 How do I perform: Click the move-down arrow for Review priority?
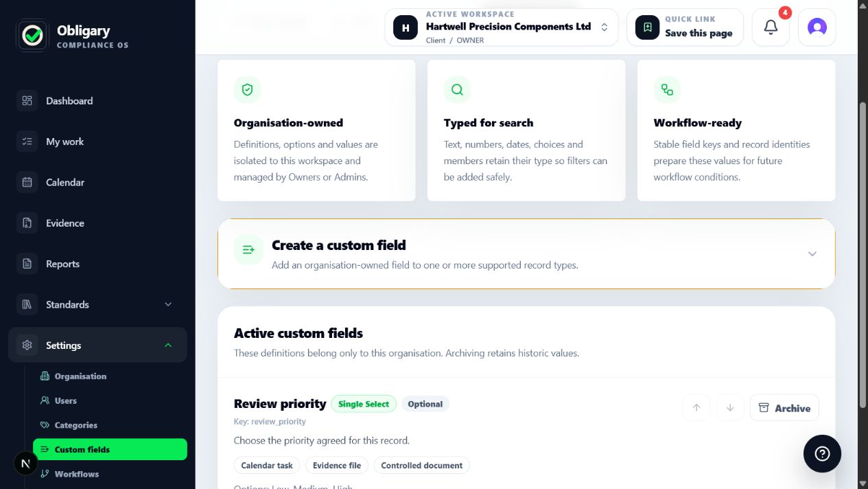tap(730, 408)
